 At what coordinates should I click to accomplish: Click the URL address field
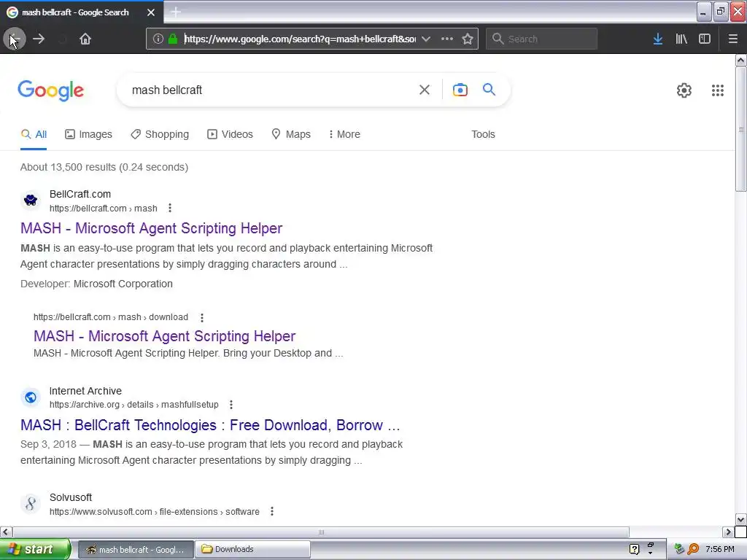pos(300,39)
